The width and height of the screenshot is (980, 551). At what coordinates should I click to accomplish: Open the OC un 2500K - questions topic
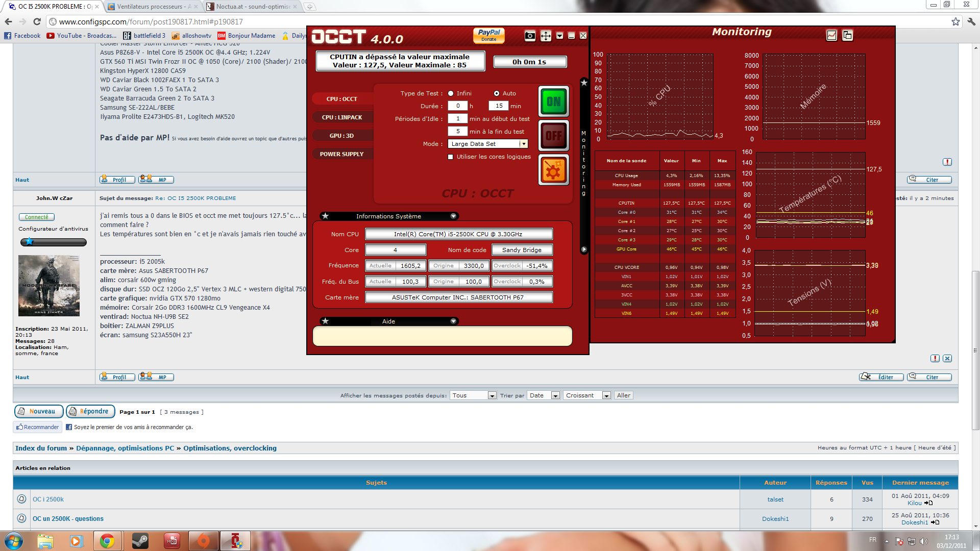(x=68, y=519)
